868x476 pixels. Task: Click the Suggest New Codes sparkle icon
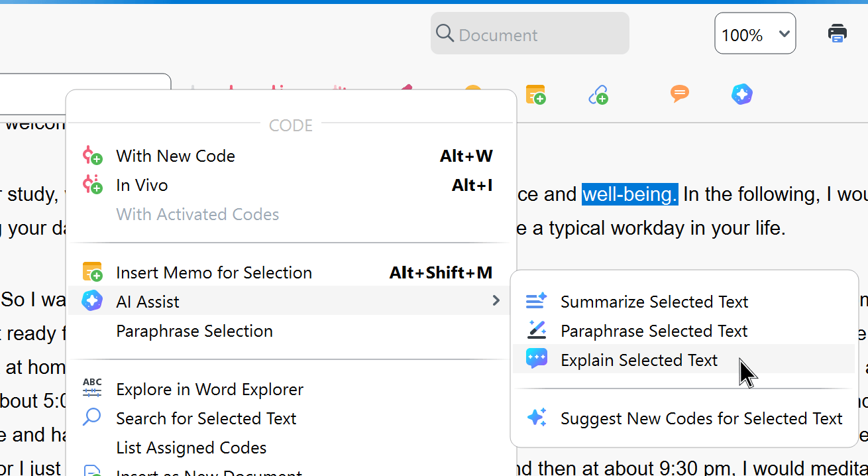coord(537,418)
